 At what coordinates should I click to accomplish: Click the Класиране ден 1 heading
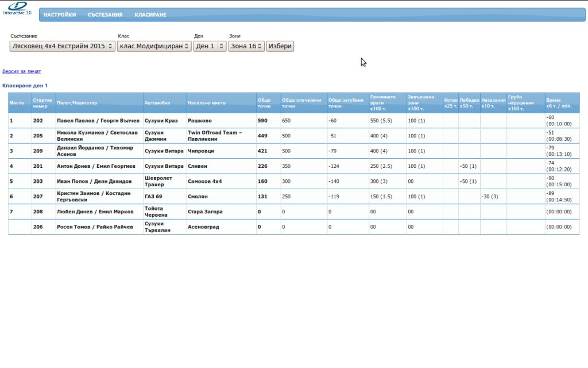(25, 86)
